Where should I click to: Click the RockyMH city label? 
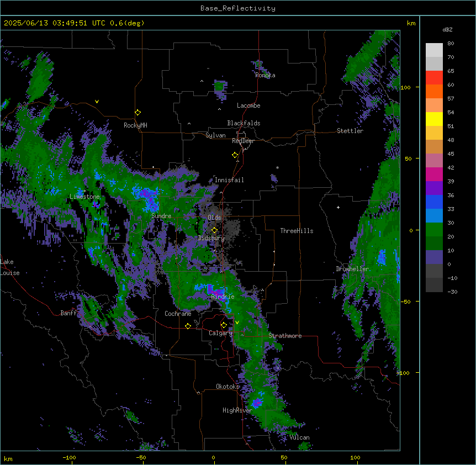point(135,125)
